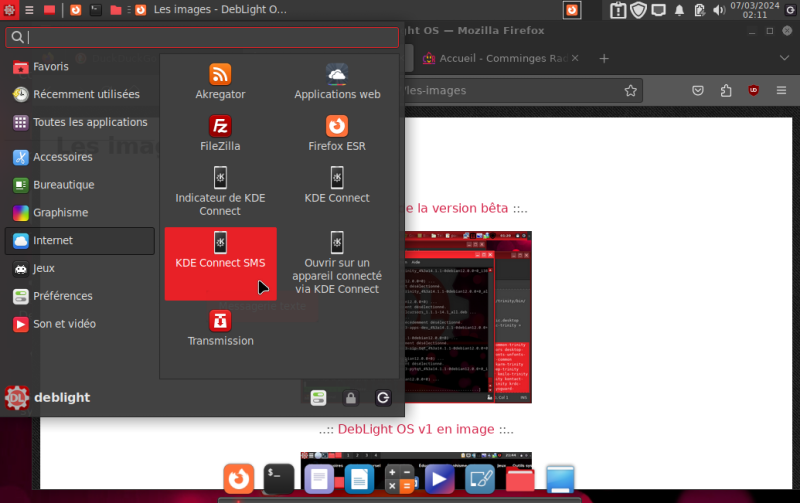Open Transmission torrent client
The height and width of the screenshot is (503, 800).
(220, 329)
